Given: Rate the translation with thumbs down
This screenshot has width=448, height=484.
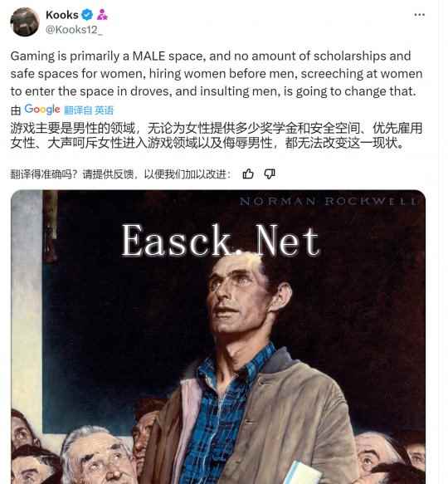Looking at the screenshot, I should [270, 174].
